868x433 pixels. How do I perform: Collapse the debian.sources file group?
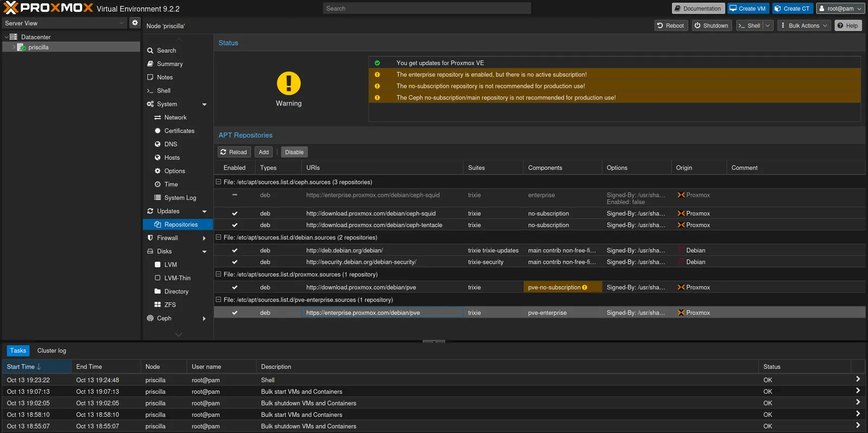[218, 237]
